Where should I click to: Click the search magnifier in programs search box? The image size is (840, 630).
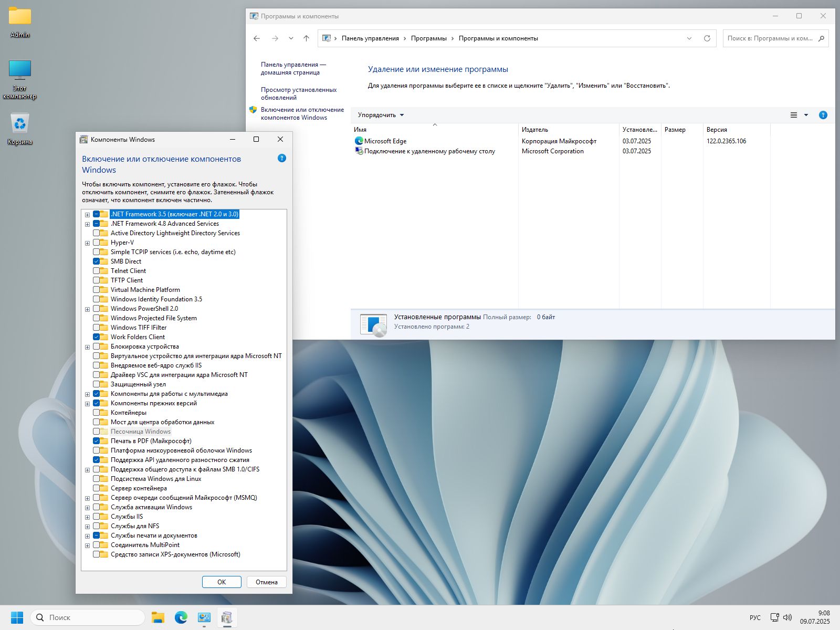tap(822, 38)
